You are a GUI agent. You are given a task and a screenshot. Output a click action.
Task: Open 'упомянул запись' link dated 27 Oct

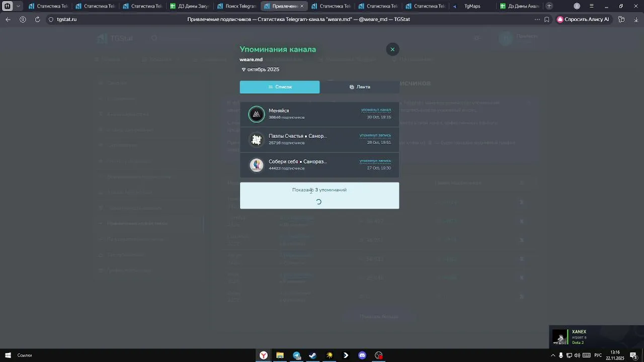375,161
